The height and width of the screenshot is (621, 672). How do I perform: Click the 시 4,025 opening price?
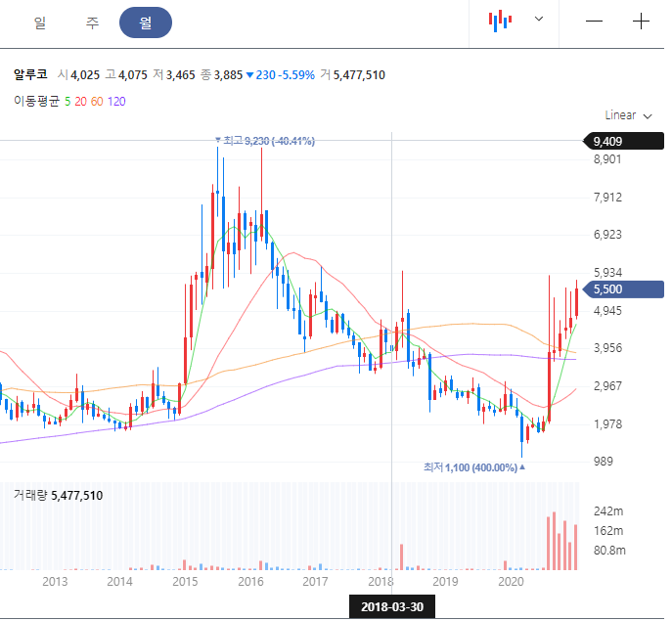pos(79,75)
